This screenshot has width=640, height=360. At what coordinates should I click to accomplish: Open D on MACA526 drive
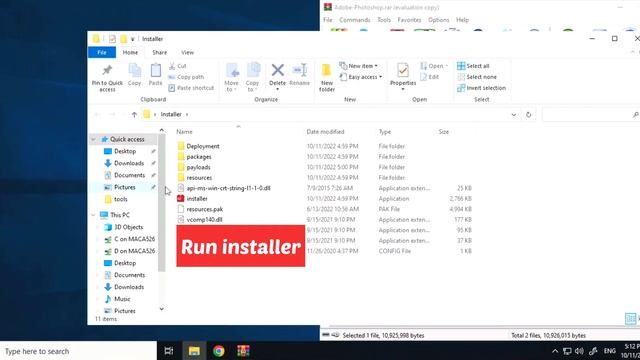tap(134, 251)
